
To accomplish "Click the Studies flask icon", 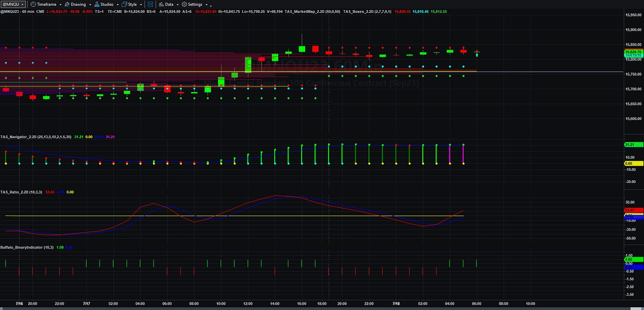I will [97, 4].
